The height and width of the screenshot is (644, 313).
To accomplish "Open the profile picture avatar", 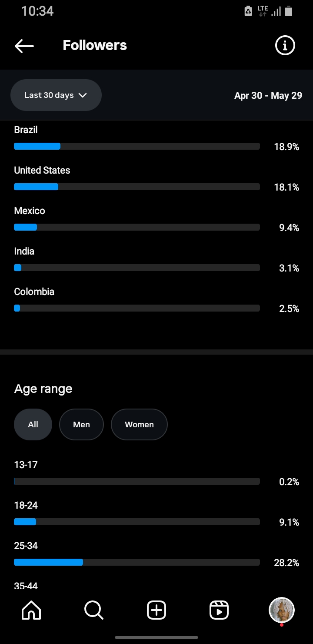I will [x=282, y=610].
